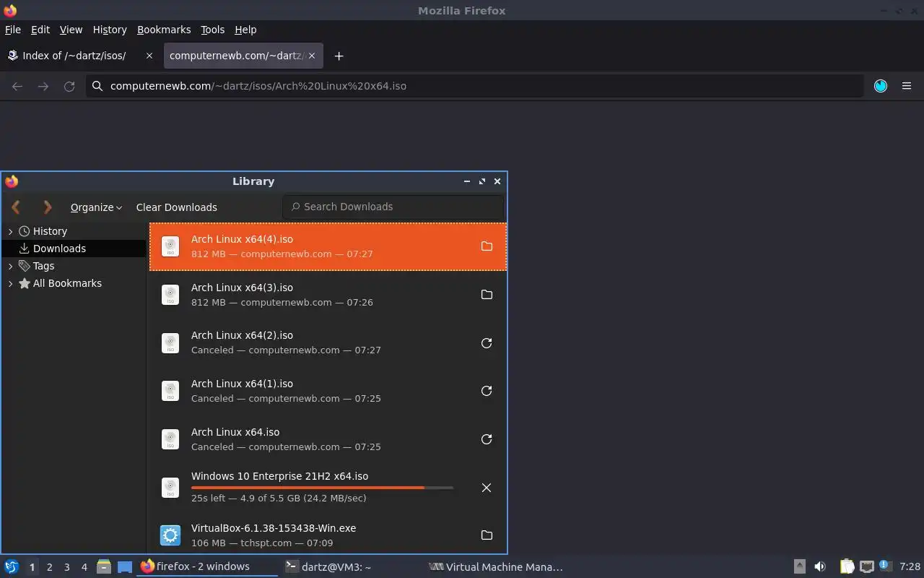Switch to 'Index of /~dartz/isos/' tab
This screenshot has height=578, width=924.
81,56
